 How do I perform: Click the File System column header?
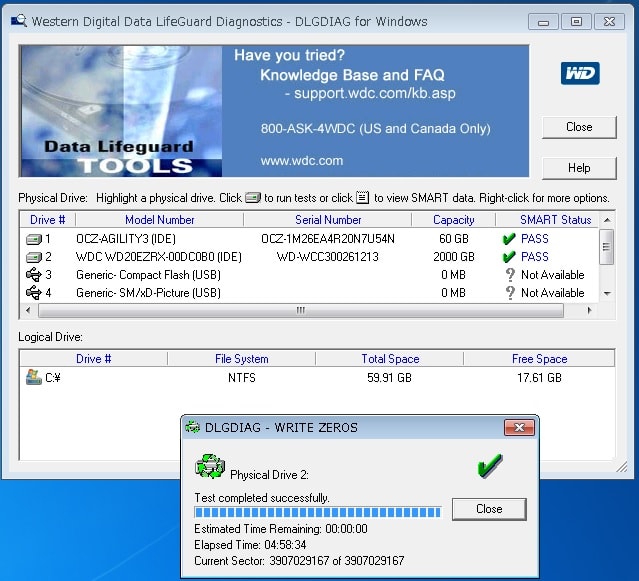click(242, 359)
